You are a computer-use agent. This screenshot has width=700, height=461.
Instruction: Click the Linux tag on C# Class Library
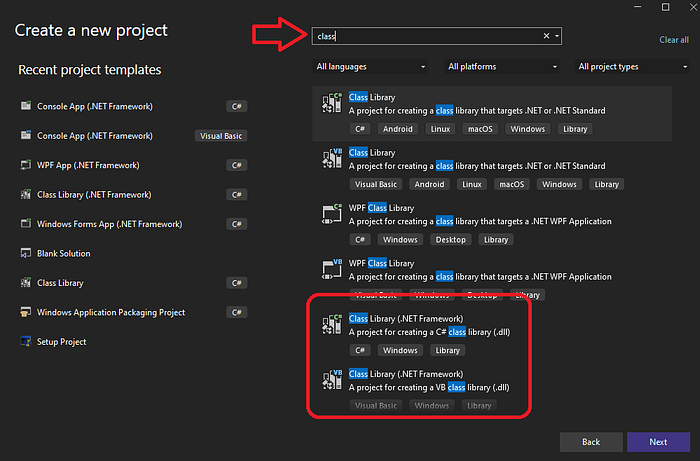(x=440, y=129)
